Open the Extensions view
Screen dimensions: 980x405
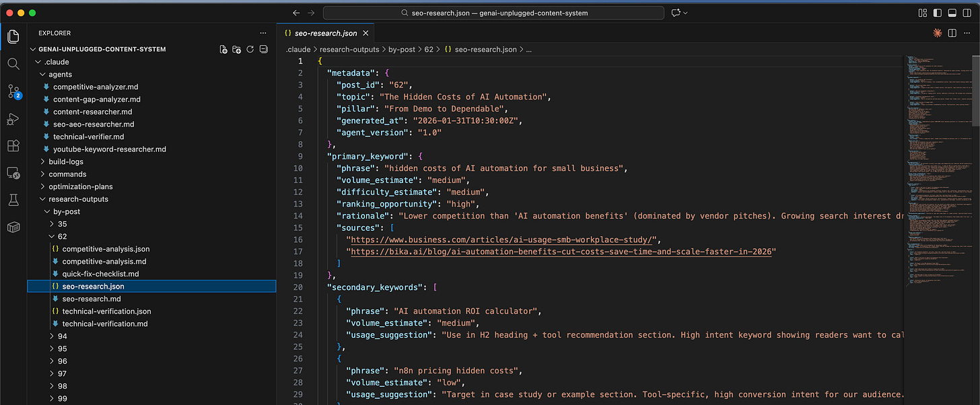click(x=13, y=145)
